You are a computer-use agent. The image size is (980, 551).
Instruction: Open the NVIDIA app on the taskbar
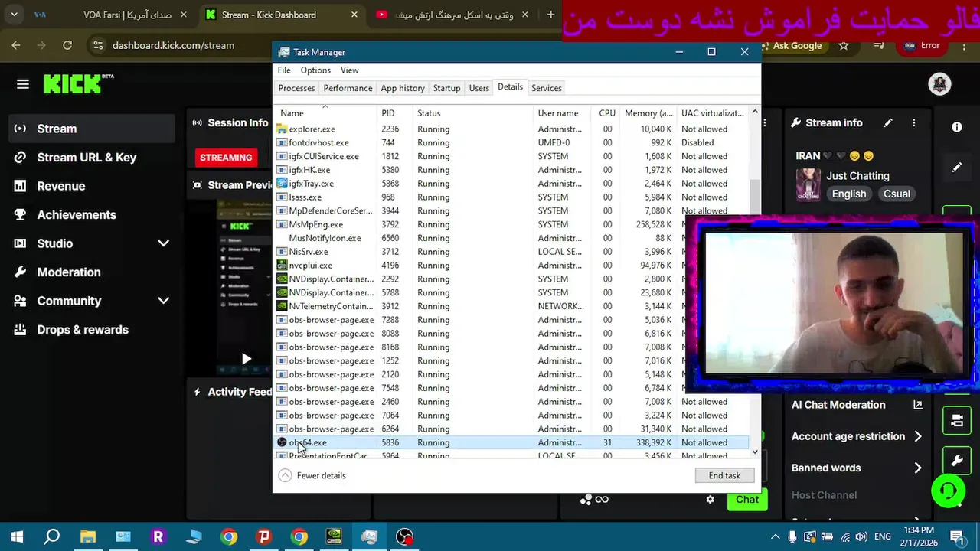334,536
